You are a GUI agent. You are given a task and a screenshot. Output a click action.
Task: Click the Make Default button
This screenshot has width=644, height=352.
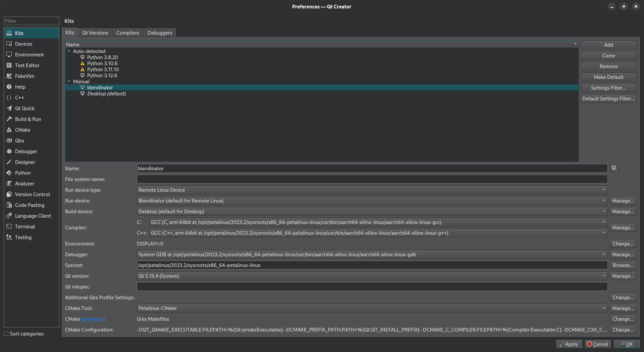[x=608, y=77]
